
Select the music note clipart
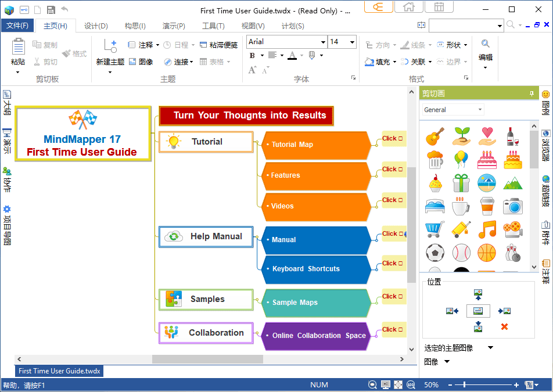487,229
